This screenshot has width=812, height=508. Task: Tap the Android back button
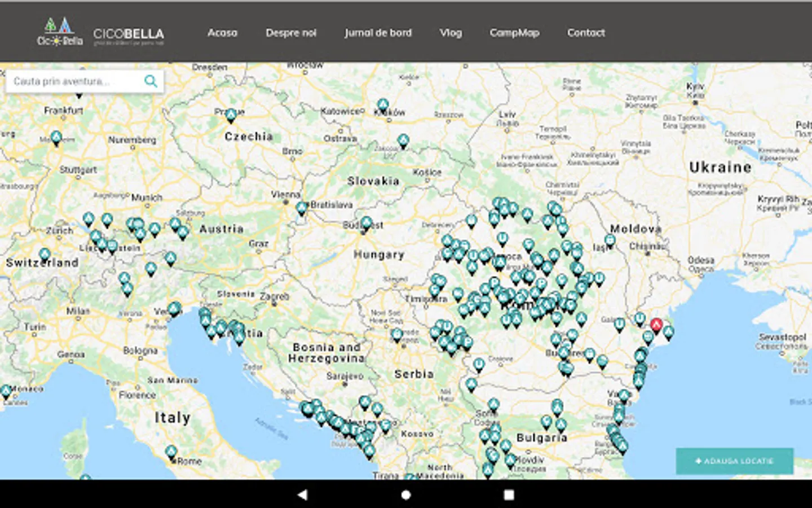click(303, 494)
